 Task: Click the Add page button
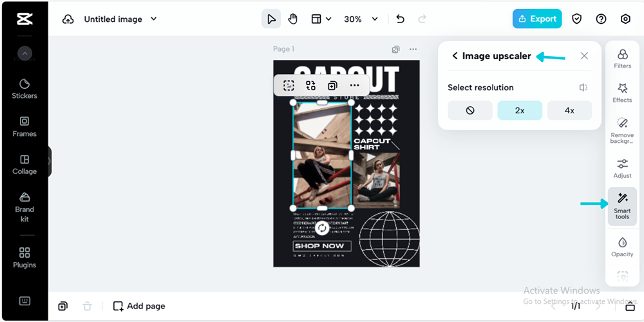139,306
